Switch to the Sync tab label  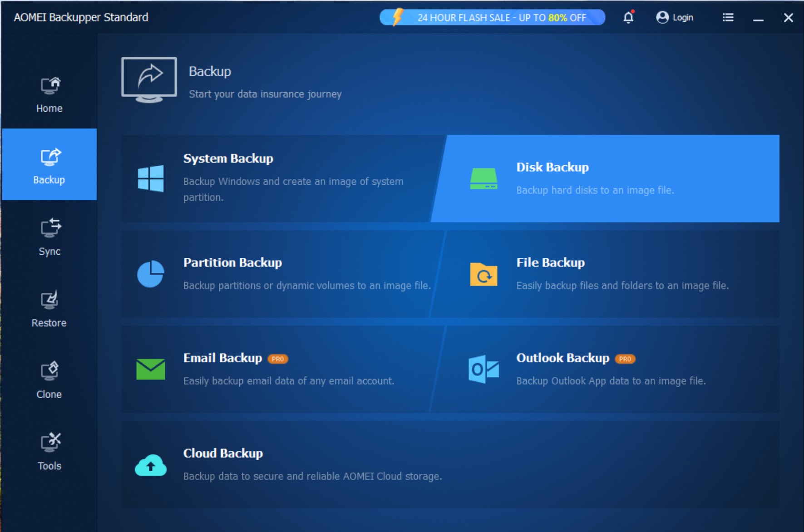pyautogui.click(x=49, y=251)
